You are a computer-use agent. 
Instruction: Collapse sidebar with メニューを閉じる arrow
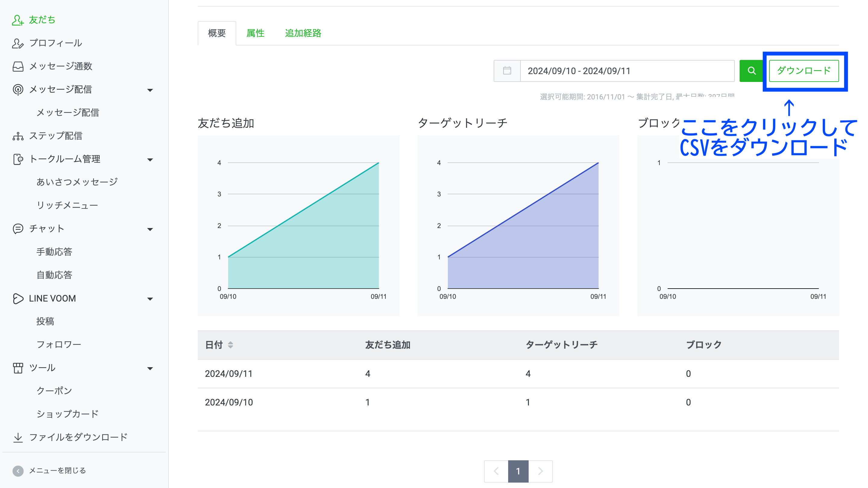pyautogui.click(x=18, y=471)
